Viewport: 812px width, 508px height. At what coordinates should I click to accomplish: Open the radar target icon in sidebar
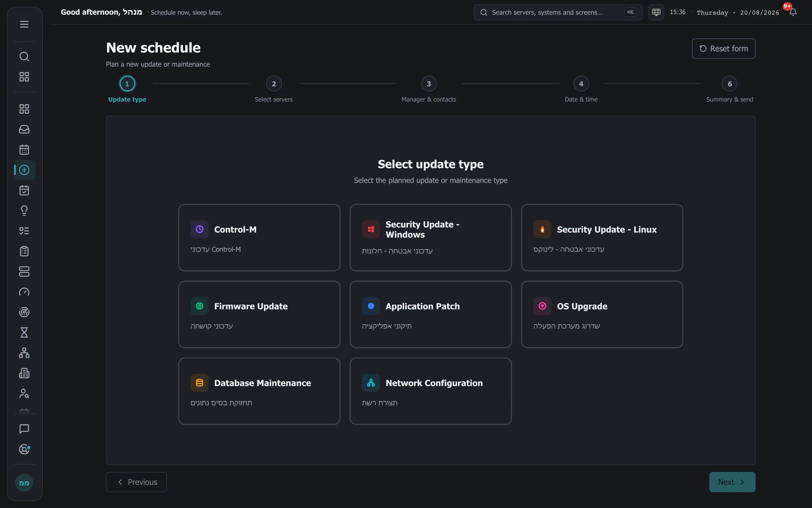tap(24, 312)
